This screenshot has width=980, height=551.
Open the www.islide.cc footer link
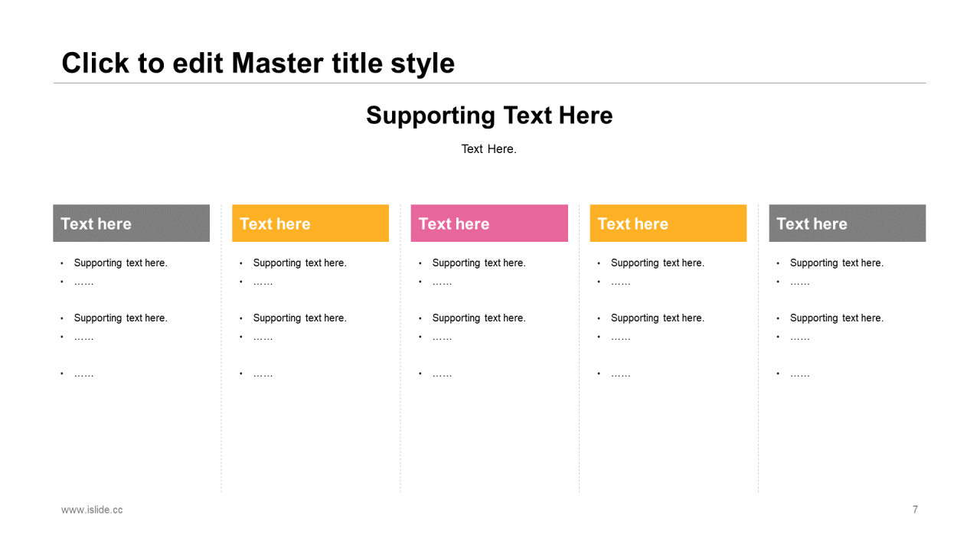[92, 510]
